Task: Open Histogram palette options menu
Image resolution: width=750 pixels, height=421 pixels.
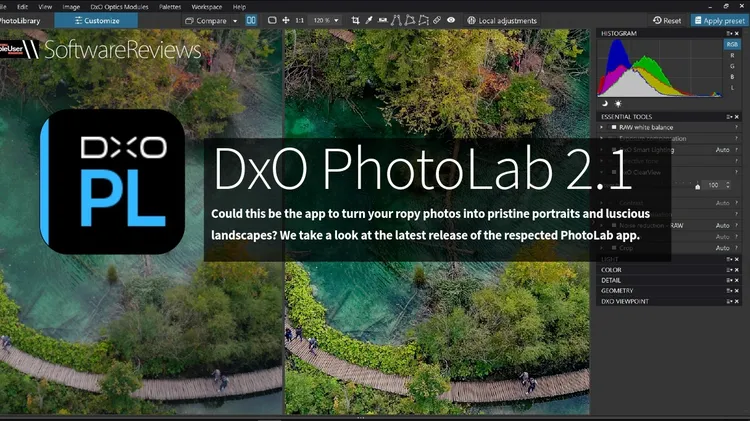Action: tap(729, 33)
